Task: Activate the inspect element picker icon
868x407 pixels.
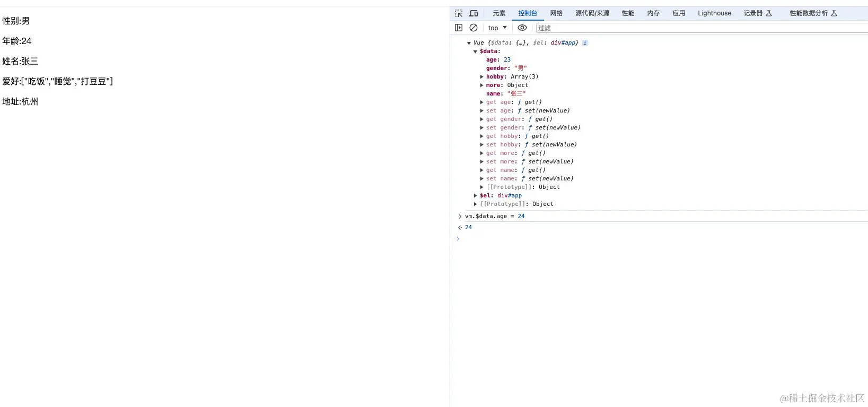Action: [x=459, y=13]
